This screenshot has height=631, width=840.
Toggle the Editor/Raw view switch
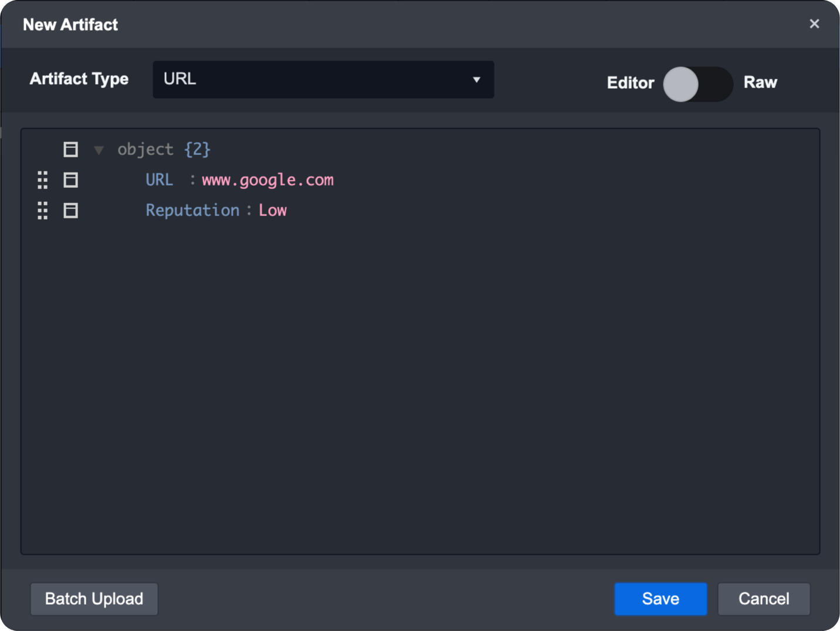(697, 84)
